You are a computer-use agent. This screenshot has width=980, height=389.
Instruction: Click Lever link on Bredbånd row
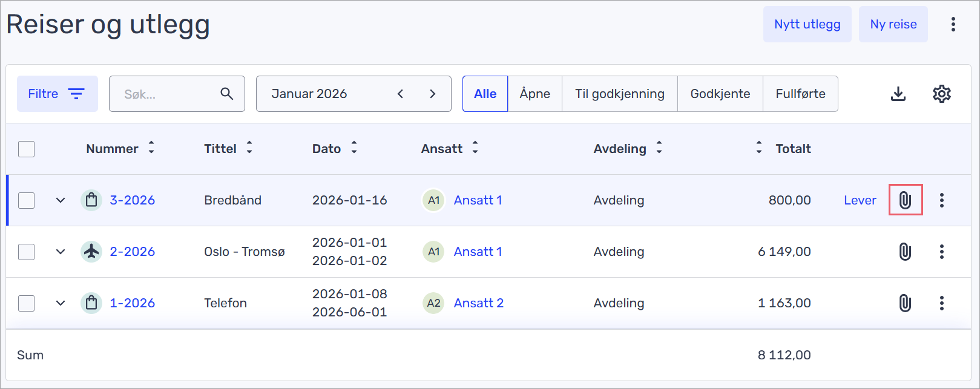tap(860, 200)
